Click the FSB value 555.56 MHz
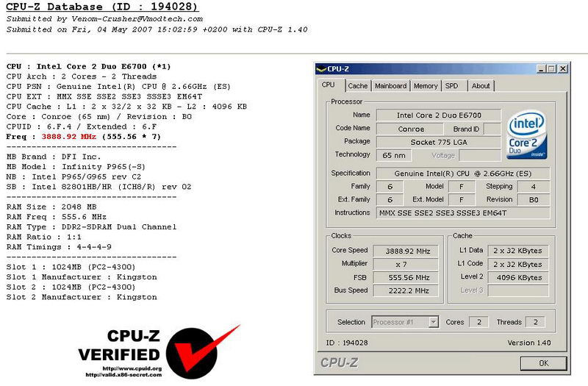This screenshot has width=588, height=386. (406, 278)
